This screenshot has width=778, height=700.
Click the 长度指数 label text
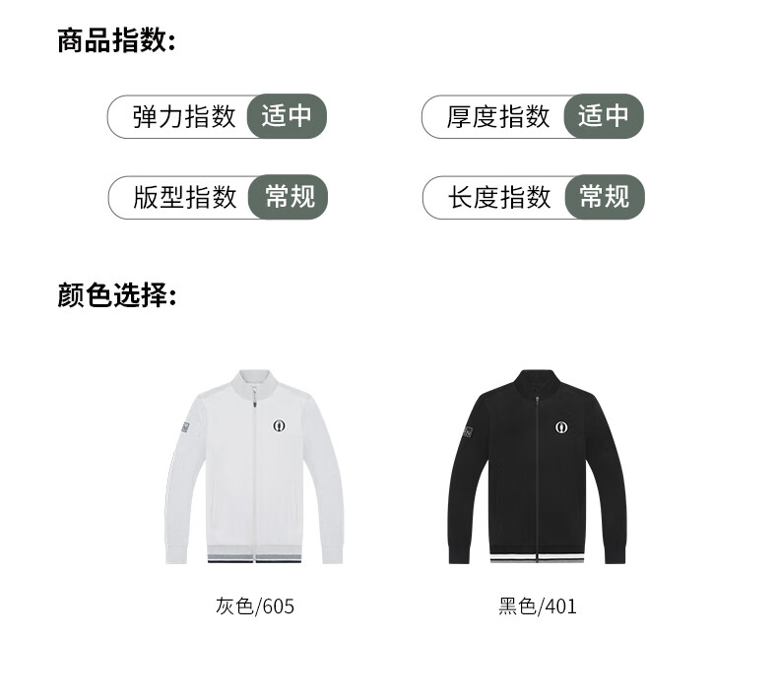click(499, 198)
